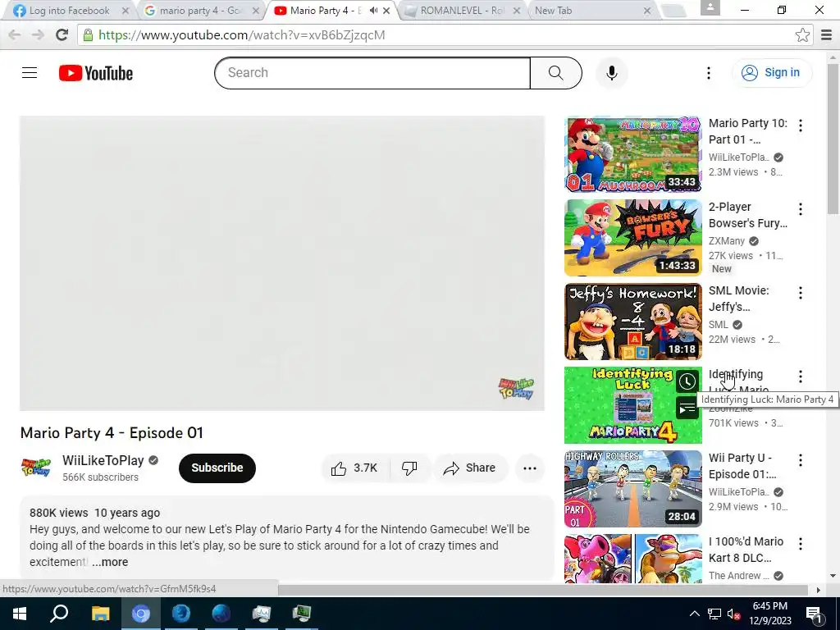Open the notification action center
The width and height of the screenshot is (840, 630).
815,614
